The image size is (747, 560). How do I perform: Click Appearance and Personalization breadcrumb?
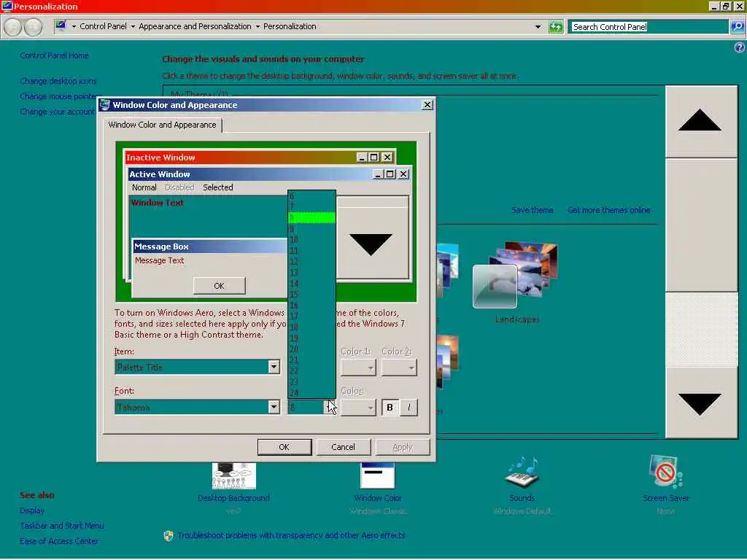(x=195, y=27)
